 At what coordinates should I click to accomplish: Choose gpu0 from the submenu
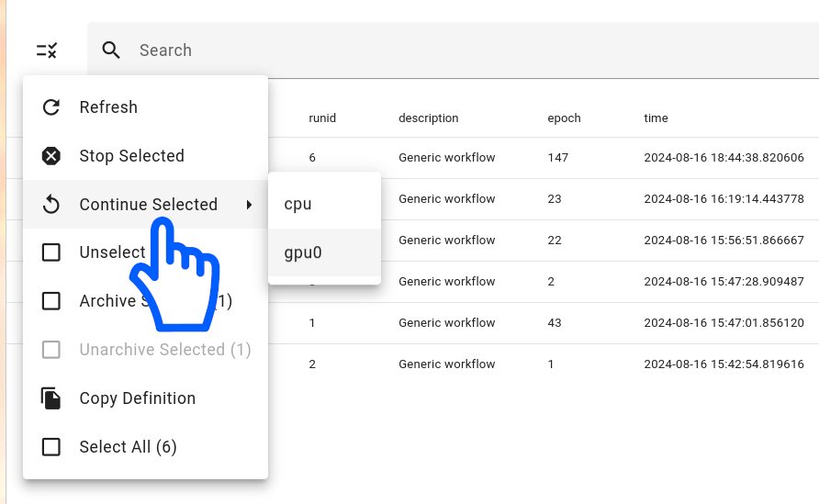pos(303,252)
